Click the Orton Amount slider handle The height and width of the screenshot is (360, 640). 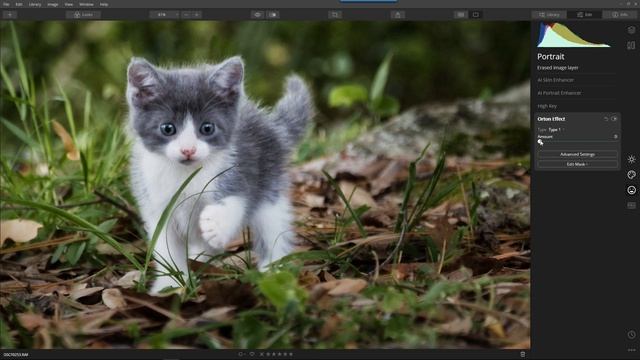tap(540, 142)
